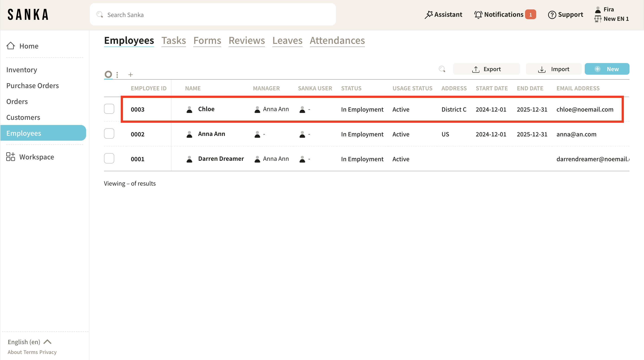Image resolution: width=644 pixels, height=360 pixels.
Task: Click the Home house icon in sidebar
Action: (x=11, y=46)
